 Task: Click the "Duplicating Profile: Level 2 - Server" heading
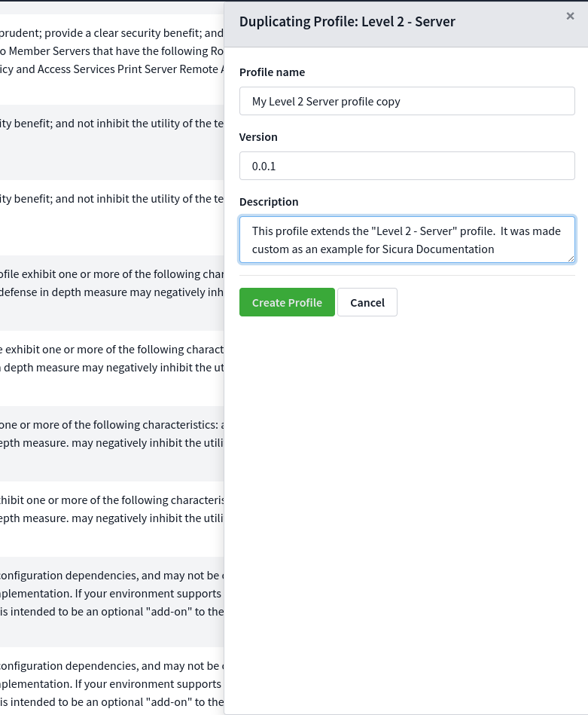click(x=347, y=21)
